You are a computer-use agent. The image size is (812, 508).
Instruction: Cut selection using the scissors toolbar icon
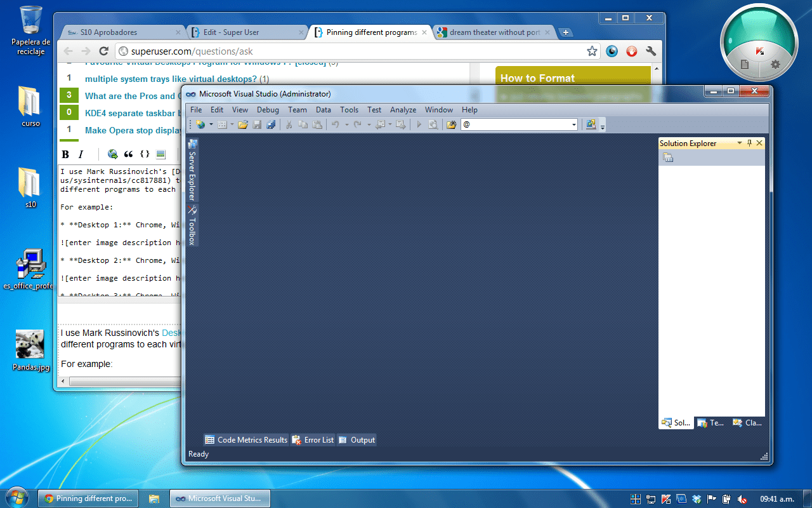click(289, 124)
